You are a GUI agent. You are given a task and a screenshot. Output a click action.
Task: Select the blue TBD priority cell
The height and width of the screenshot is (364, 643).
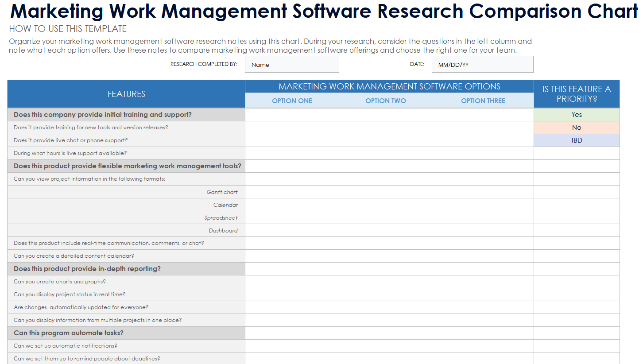coord(577,140)
